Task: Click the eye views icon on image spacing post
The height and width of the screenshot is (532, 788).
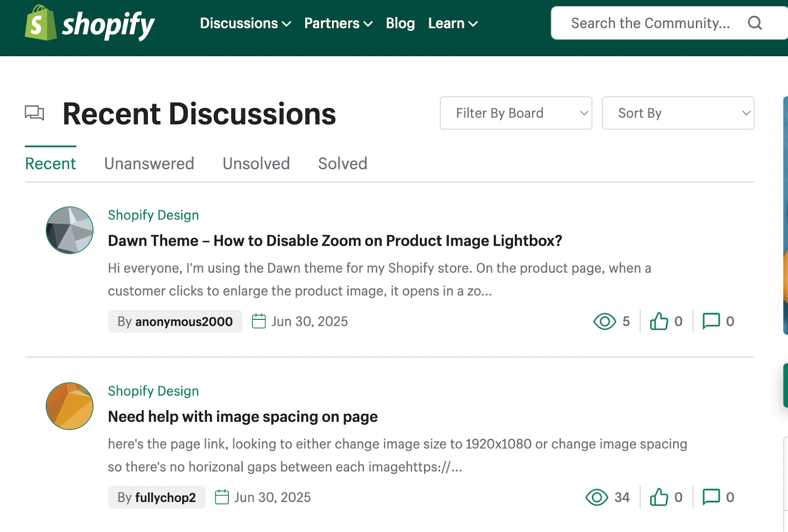Action: 597,497
